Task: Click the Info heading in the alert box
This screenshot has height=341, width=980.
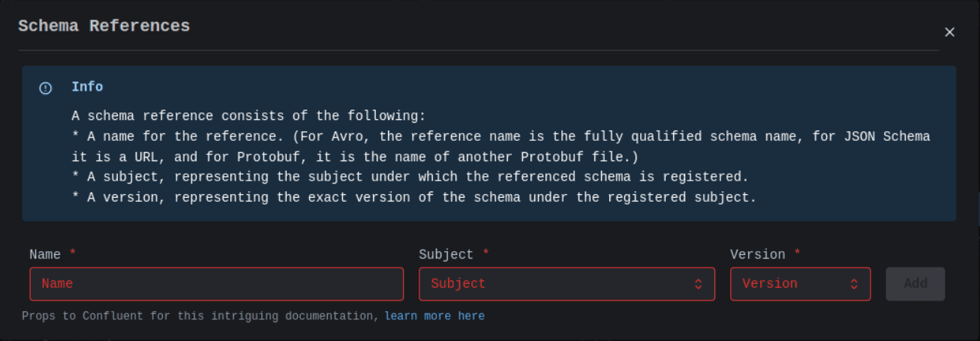Action: (x=87, y=87)
